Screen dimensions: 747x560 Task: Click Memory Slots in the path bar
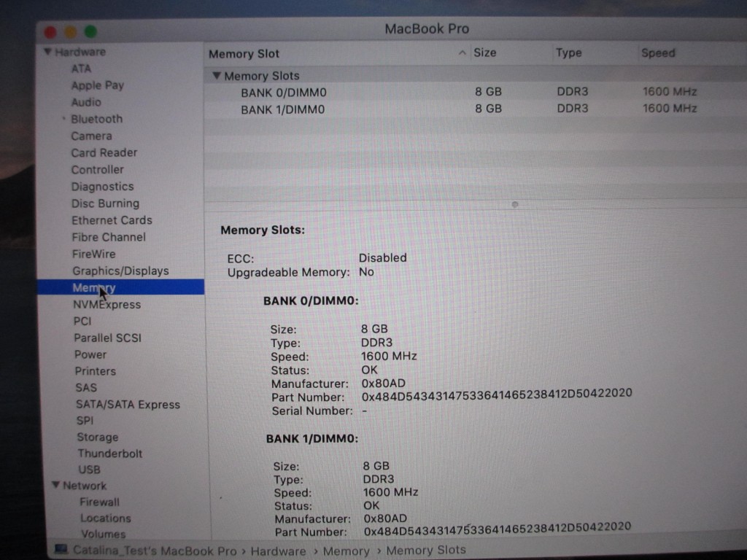pyautogui.click(x=426, y=550)
